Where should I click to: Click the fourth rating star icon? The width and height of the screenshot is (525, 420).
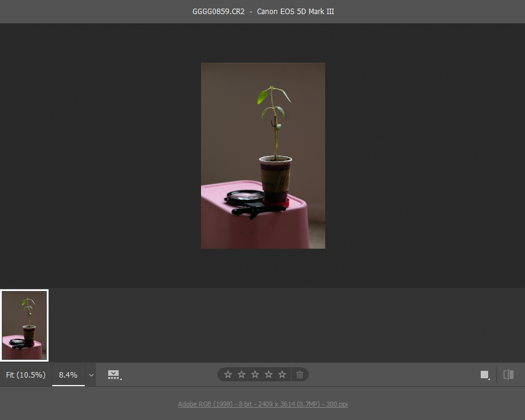268,374
